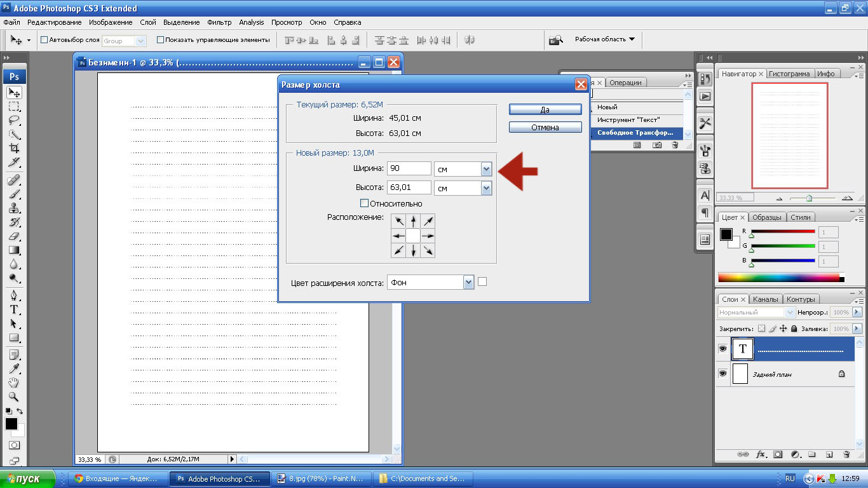Add a layer style with fx icon
Viewport: 868px width, 488px height.
pyautogui.click(x=761, y=454)
